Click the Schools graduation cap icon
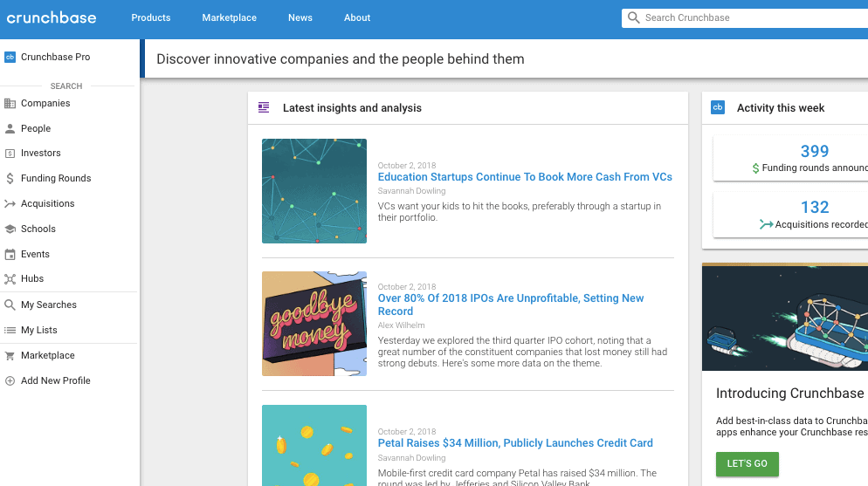The height and width of the screenshot is (486, 868). [10, 229]
